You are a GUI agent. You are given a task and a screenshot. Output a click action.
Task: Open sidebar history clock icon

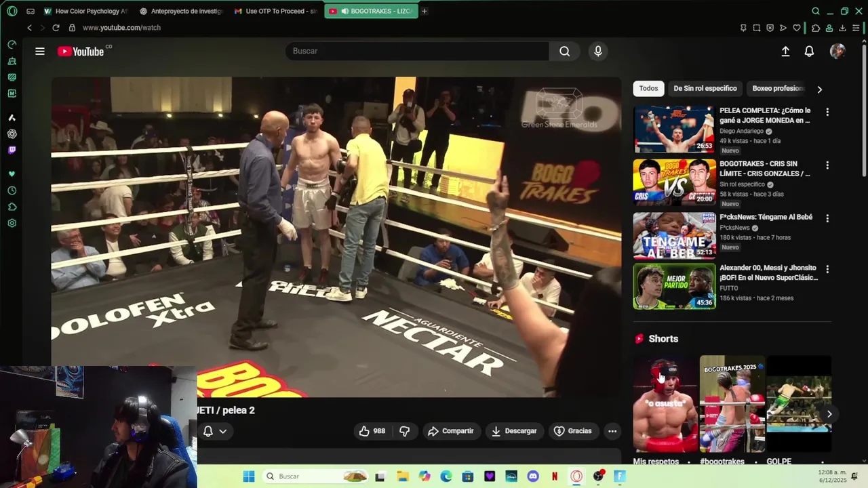click(x=12, y=190)
